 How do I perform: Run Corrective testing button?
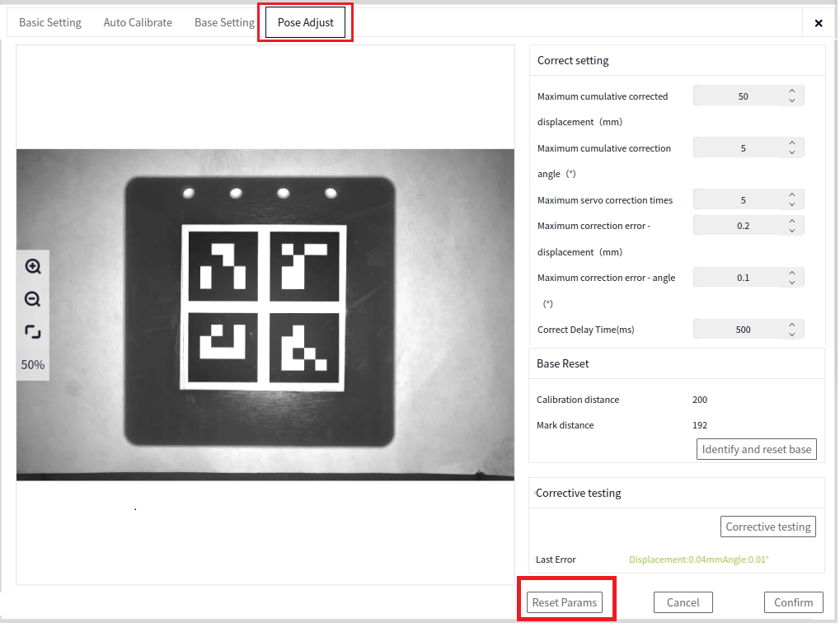click(x=768, y=527)
